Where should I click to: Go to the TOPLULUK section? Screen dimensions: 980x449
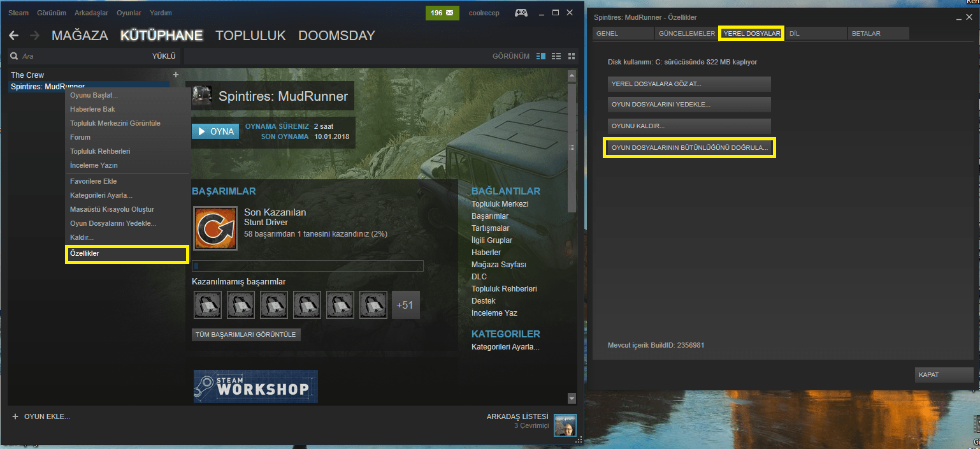pos(250,36)
